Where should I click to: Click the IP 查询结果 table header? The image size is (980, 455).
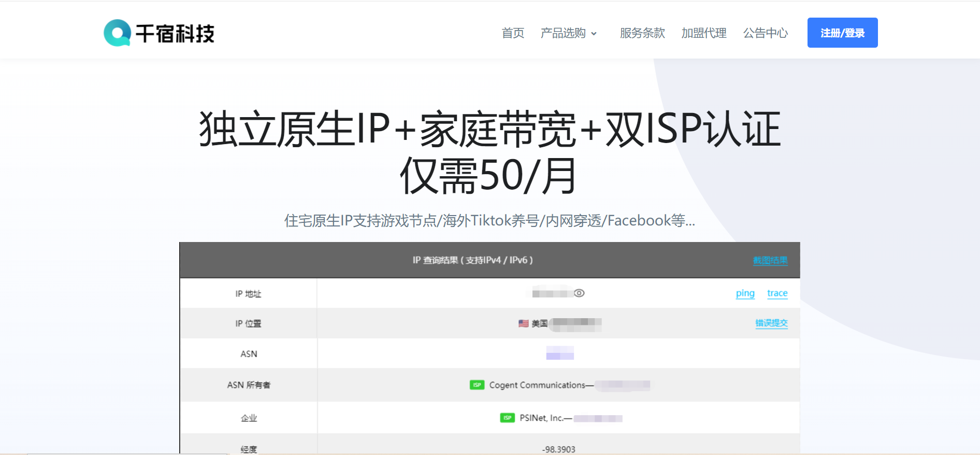472,260
